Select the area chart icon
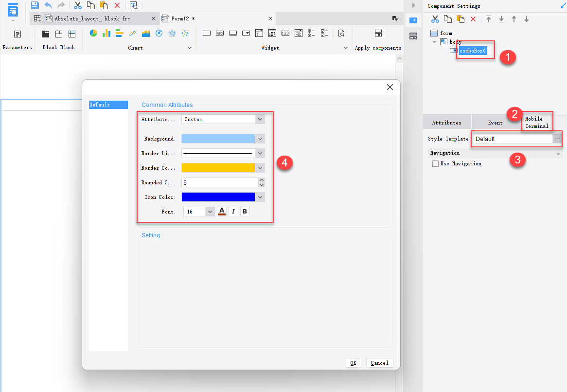The width and height of the screenshot is (567, 392). (146, 33)
